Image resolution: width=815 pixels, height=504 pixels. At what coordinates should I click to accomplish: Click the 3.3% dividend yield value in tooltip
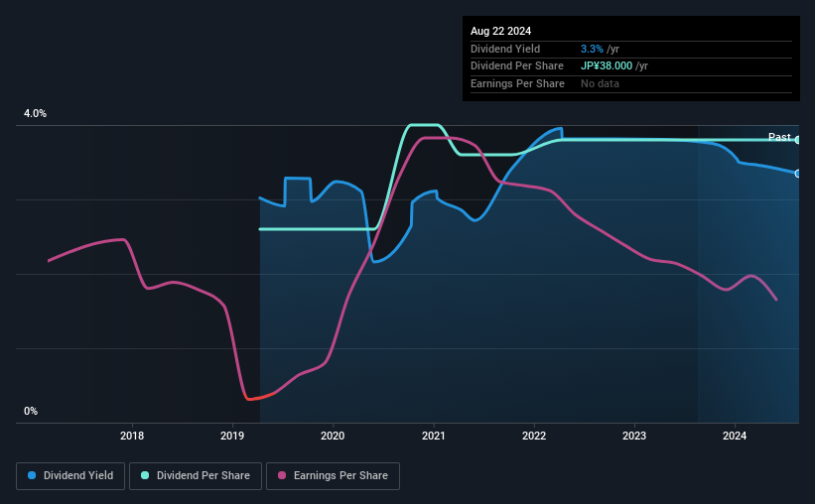pos(592,49)
